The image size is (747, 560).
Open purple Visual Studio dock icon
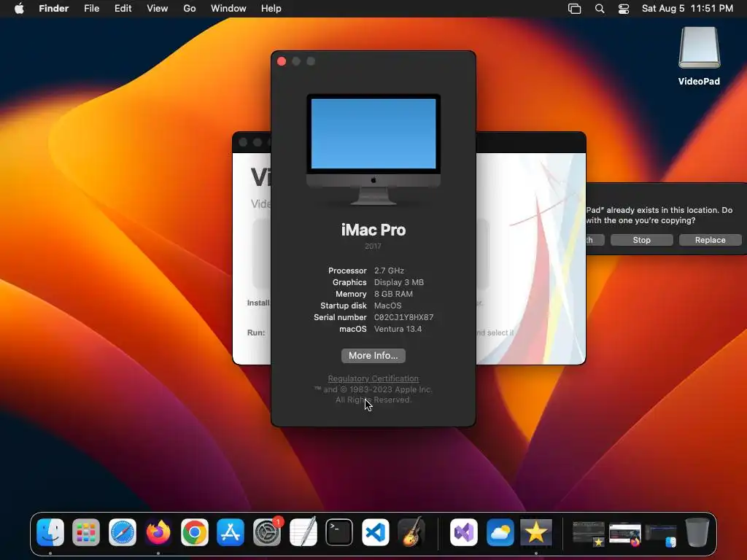click(463, 532)
